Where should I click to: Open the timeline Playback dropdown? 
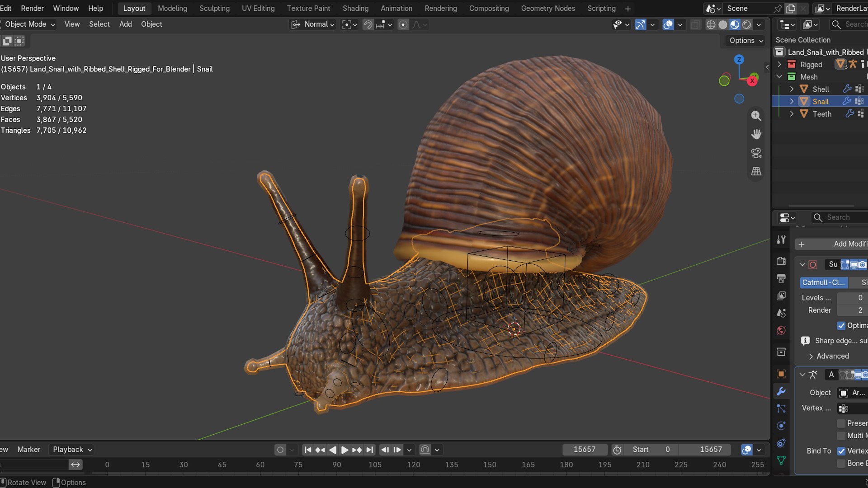coord(72,450)
